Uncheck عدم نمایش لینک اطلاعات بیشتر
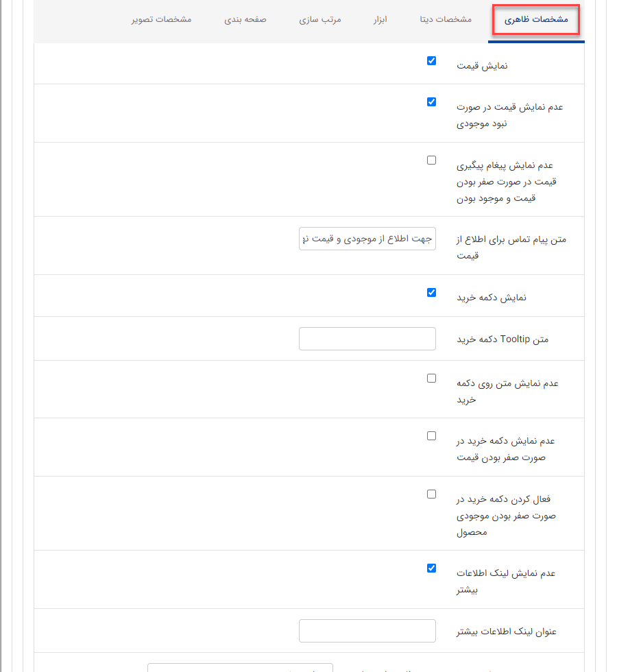 click(431, 568)
